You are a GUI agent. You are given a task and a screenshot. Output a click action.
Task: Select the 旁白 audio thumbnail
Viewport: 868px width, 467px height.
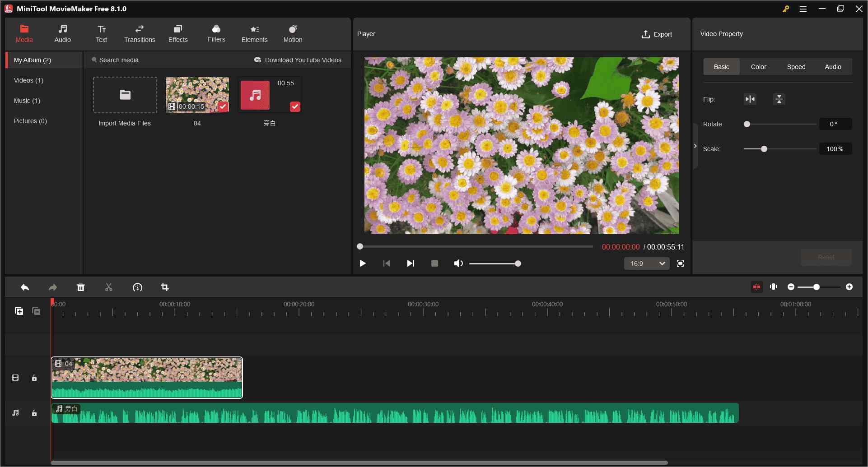pos(270,95)
